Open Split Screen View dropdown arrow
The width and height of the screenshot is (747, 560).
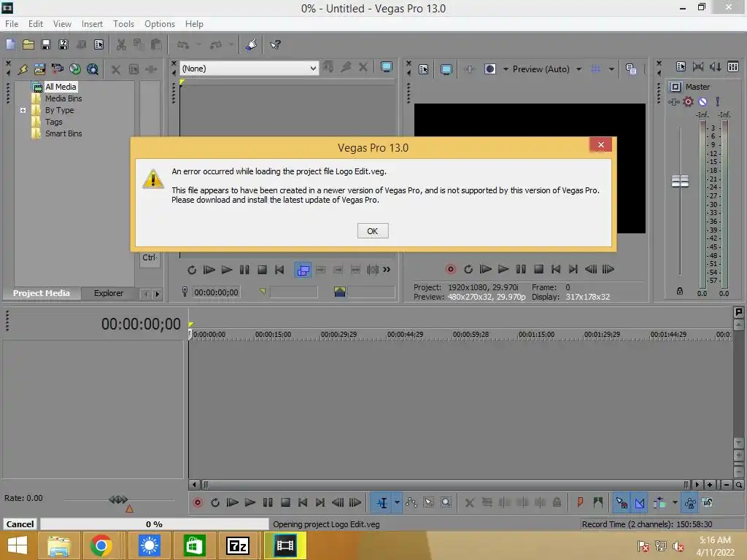point(506,69)
